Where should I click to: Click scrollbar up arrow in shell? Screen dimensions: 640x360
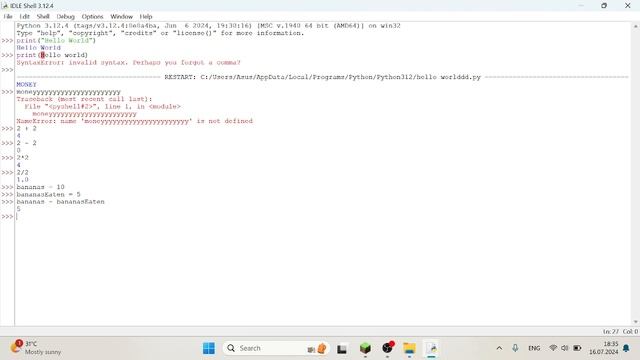(636, 26)
